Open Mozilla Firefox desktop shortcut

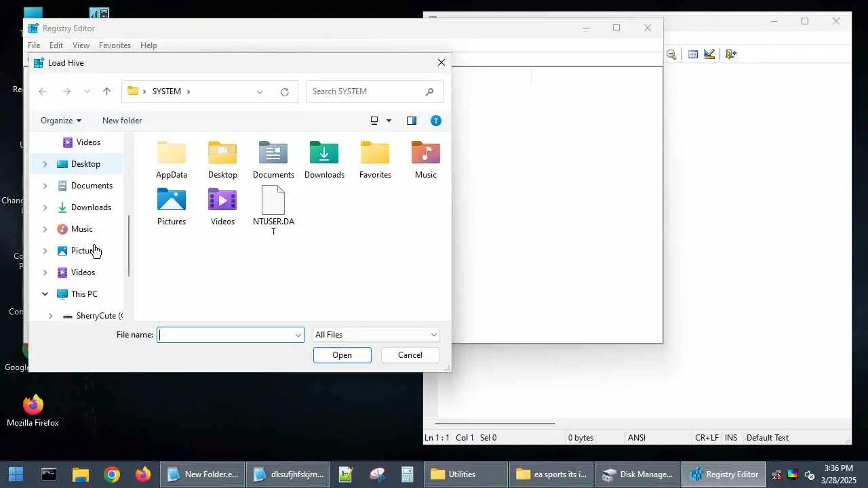[33, 411]
